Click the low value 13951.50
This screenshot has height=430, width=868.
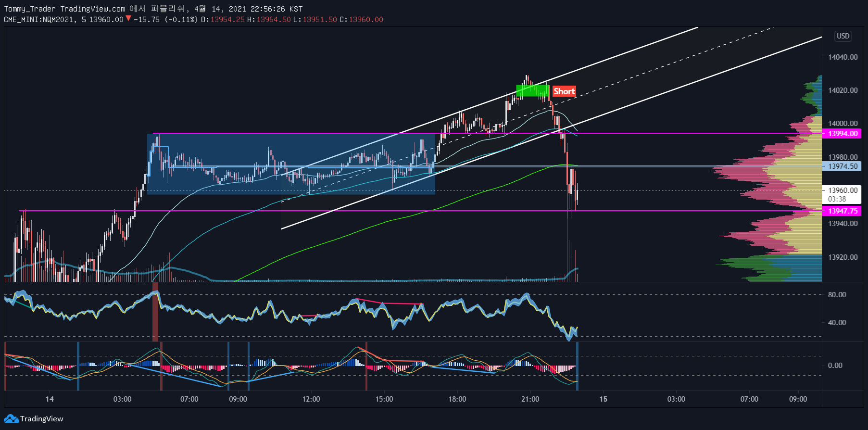(320, 20)
